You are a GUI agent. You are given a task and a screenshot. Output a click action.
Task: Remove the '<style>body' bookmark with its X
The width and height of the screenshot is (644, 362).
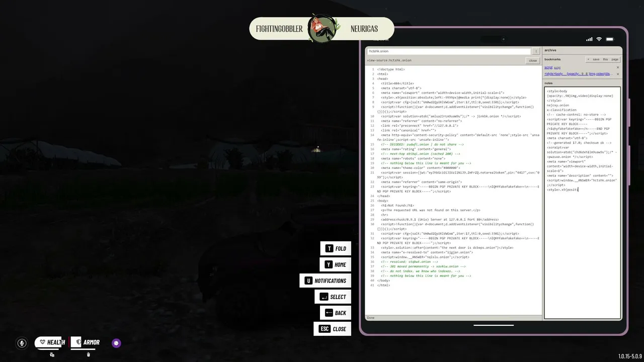tap(618, 74)
